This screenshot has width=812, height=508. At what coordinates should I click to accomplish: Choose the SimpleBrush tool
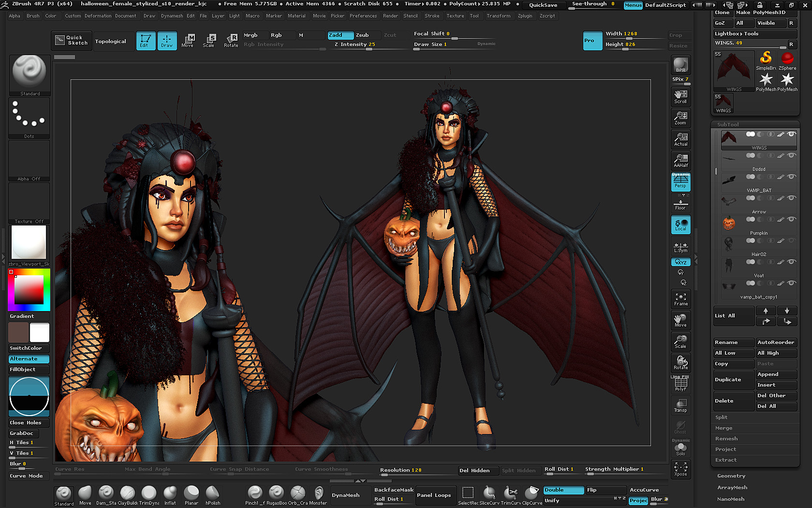[766, 60]
